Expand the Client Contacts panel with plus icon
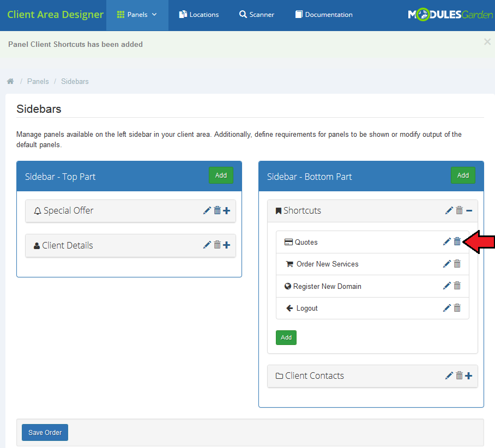Screen dimensions: 495x448 click(x=468, y=376)
